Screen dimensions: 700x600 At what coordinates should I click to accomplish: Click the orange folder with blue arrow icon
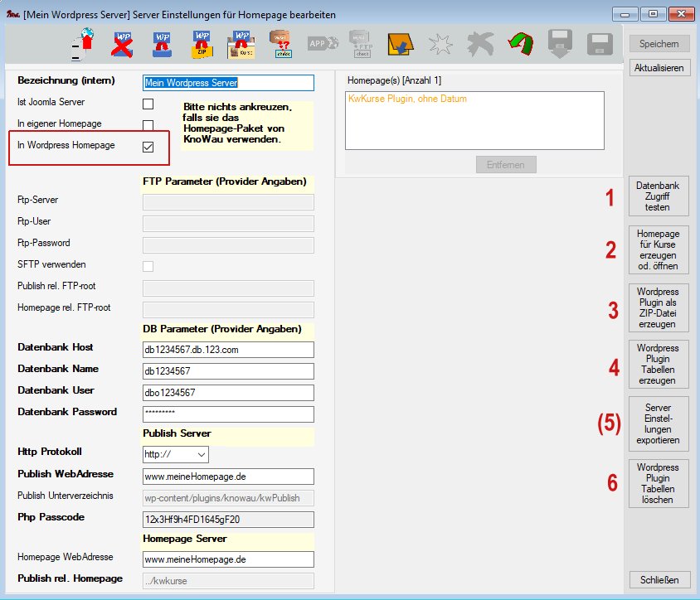pos(401,44)
